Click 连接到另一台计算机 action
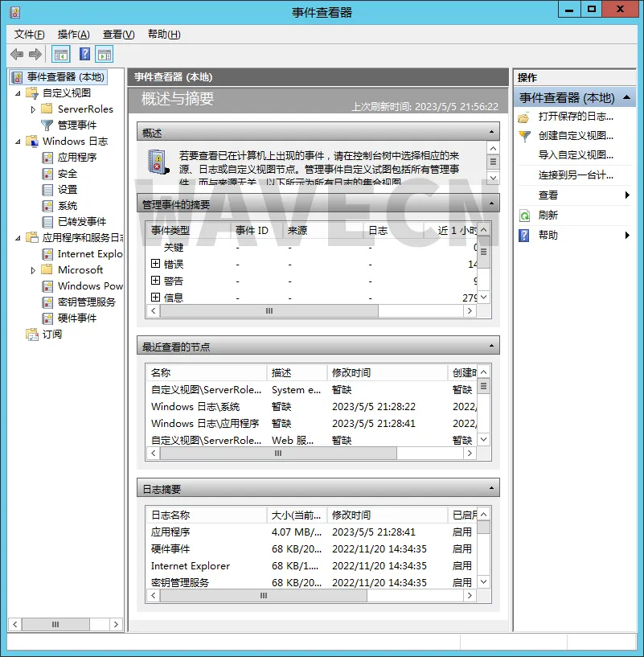Viewport: 644px width, 657px height. pyautogui.click(x=576, y=175)
